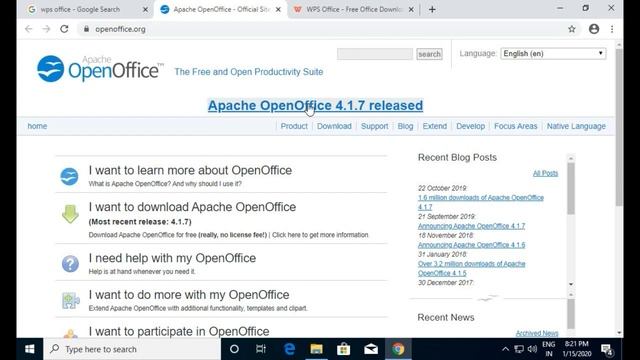Open All Posts link
The height and width of the screenshot is (360, 640).
(x=545, y=173)
